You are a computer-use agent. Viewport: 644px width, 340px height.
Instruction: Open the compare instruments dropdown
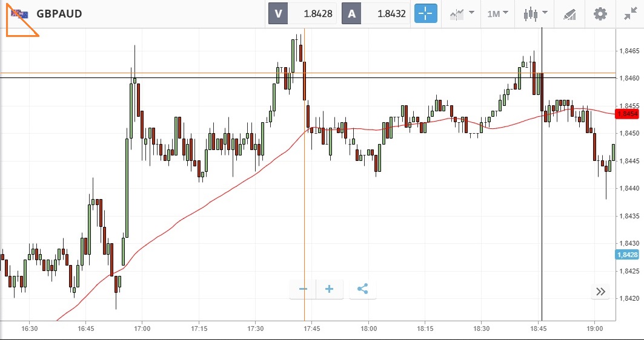pos(461,13)
